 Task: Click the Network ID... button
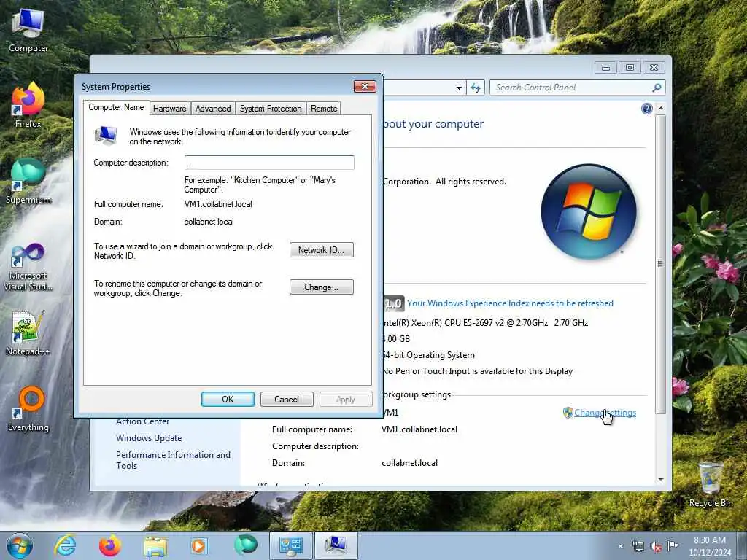point(322,250)
